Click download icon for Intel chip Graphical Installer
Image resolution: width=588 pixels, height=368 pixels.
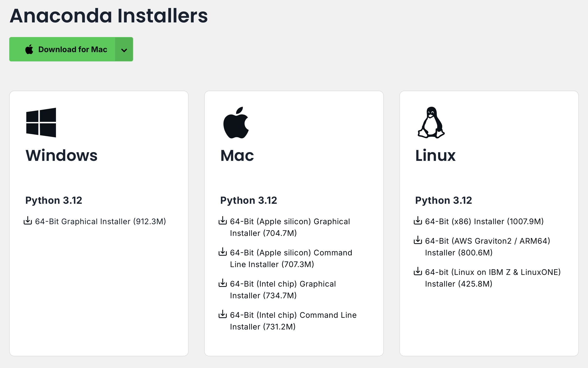tap(222, 283)
